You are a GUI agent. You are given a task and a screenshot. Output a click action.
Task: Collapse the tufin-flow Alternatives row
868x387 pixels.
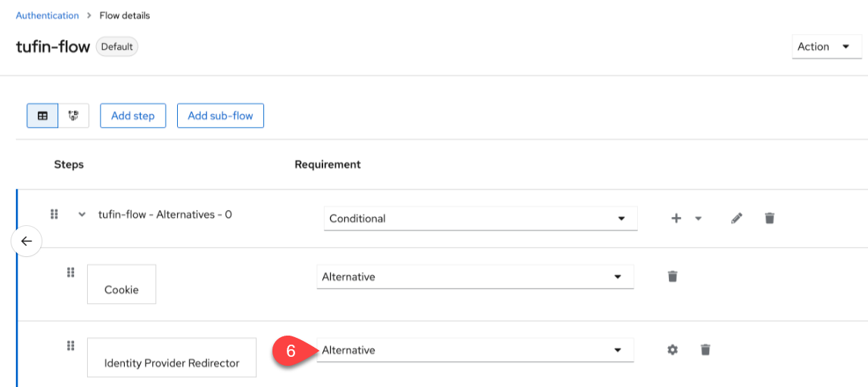[82, 215]
